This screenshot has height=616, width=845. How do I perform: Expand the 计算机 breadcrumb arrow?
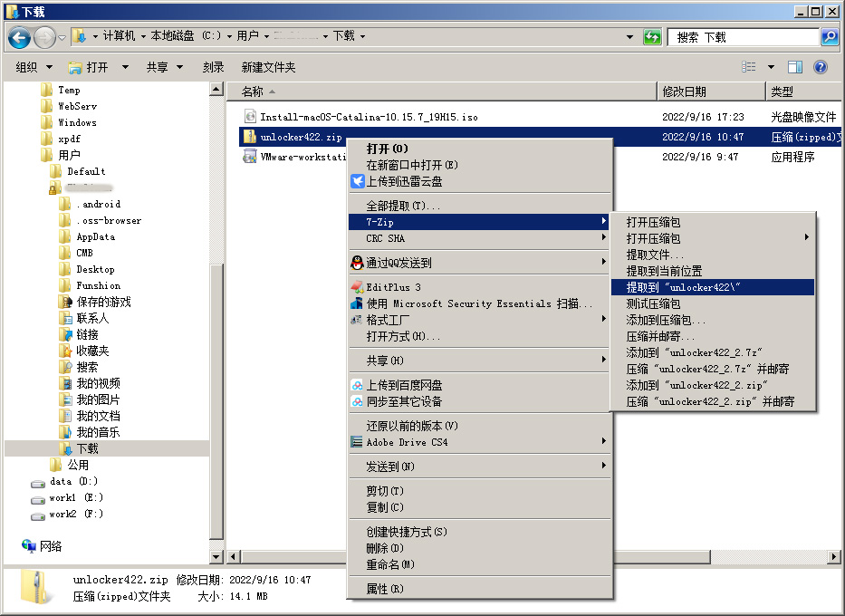(x=143, y=36)
